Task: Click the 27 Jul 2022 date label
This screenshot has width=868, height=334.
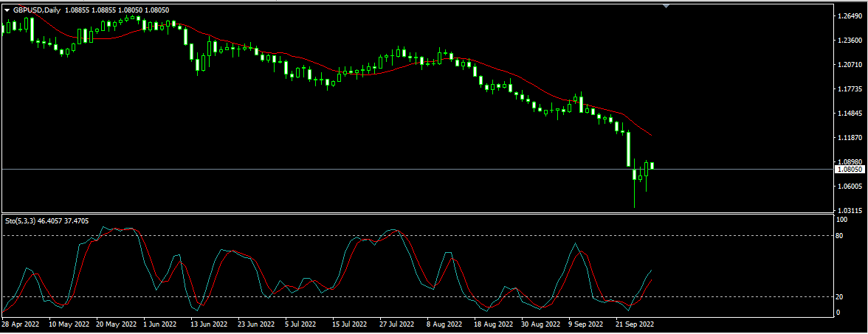Action: (x=397, y=324)
